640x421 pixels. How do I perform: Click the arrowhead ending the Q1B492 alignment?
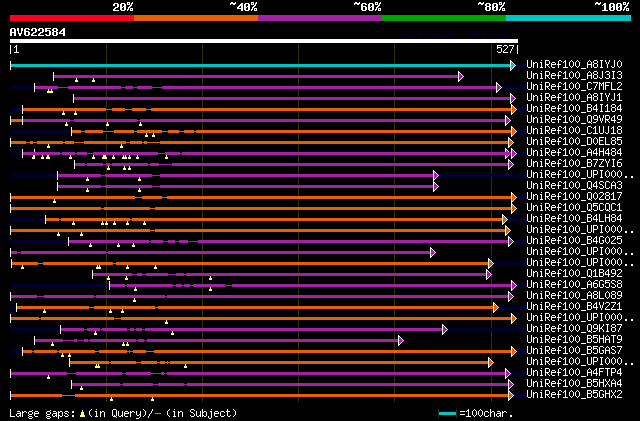(x=489, y=275)
